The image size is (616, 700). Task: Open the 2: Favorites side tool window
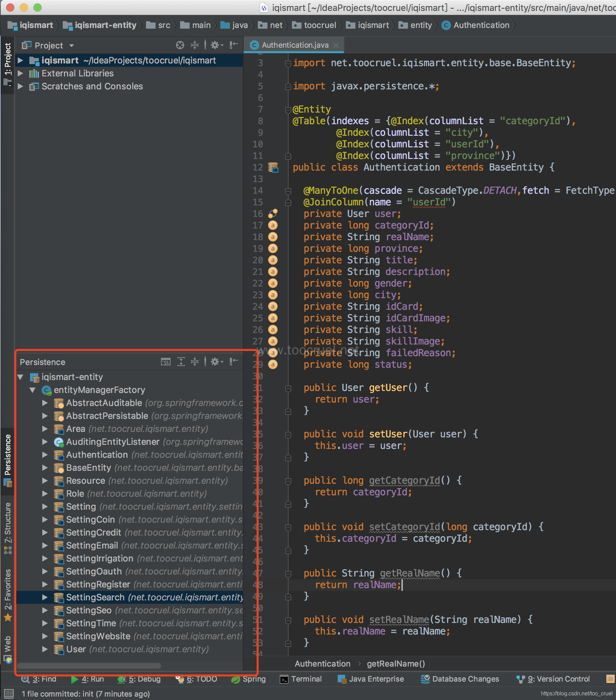(8, 595)
